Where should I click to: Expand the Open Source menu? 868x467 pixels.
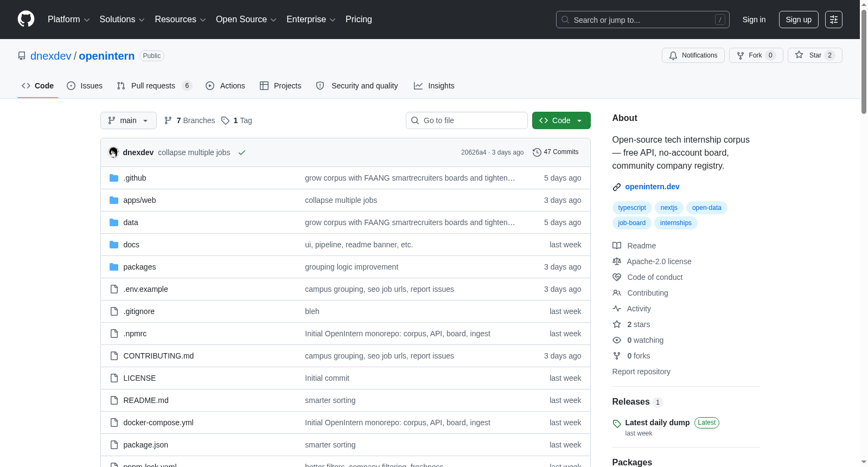(246, 20)
